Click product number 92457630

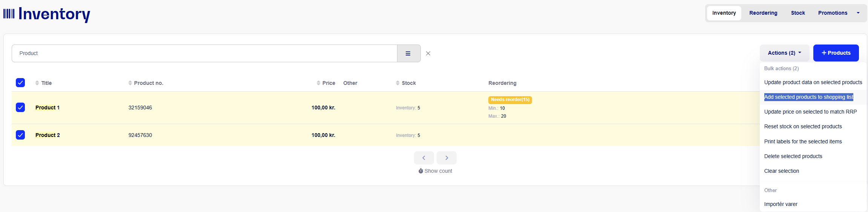point(140,135)
